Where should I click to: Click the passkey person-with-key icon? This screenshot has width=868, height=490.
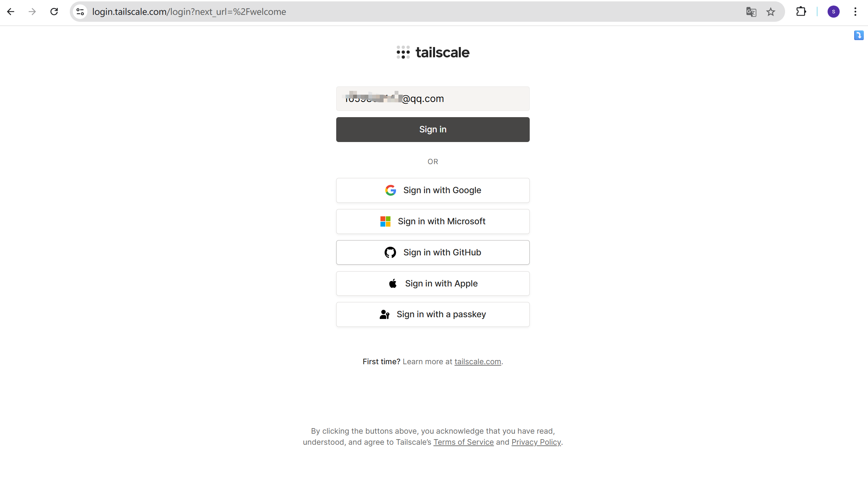(x=384, y=314)
